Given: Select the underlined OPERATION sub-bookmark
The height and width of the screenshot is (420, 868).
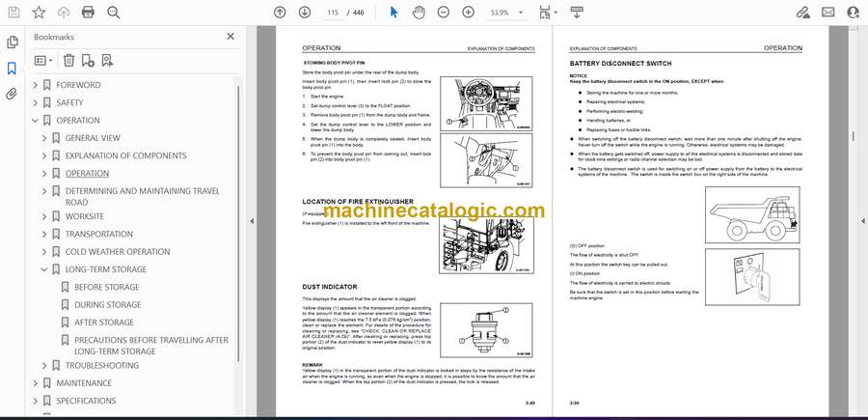Looking at the screenshot, I should [87, 174].
